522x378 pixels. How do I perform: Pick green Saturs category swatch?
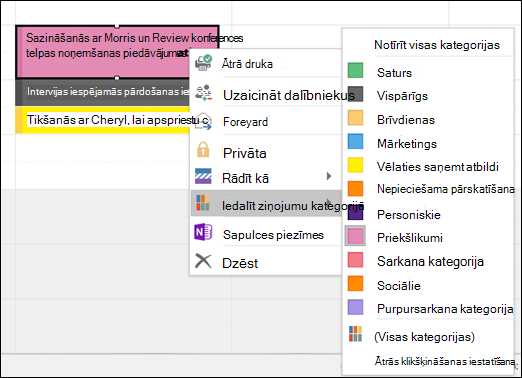(355, 70)
